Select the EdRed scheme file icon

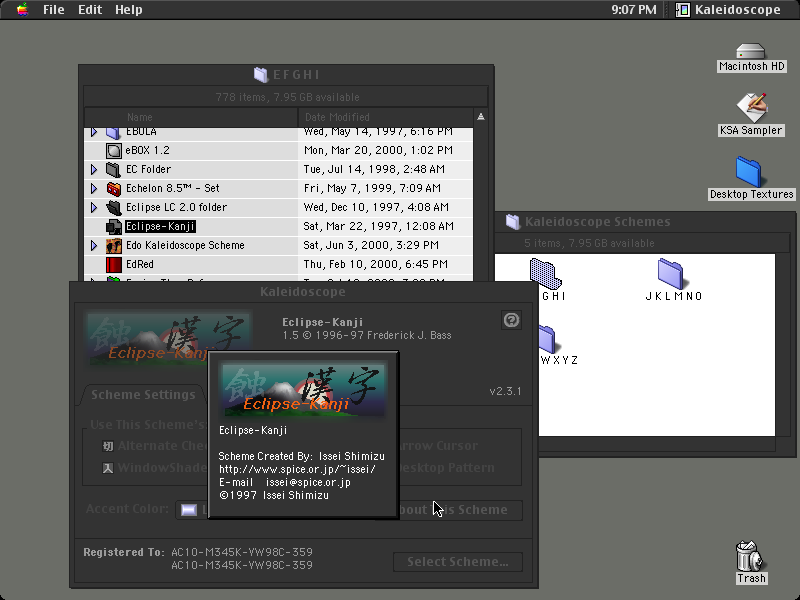(x=113, y=264)
